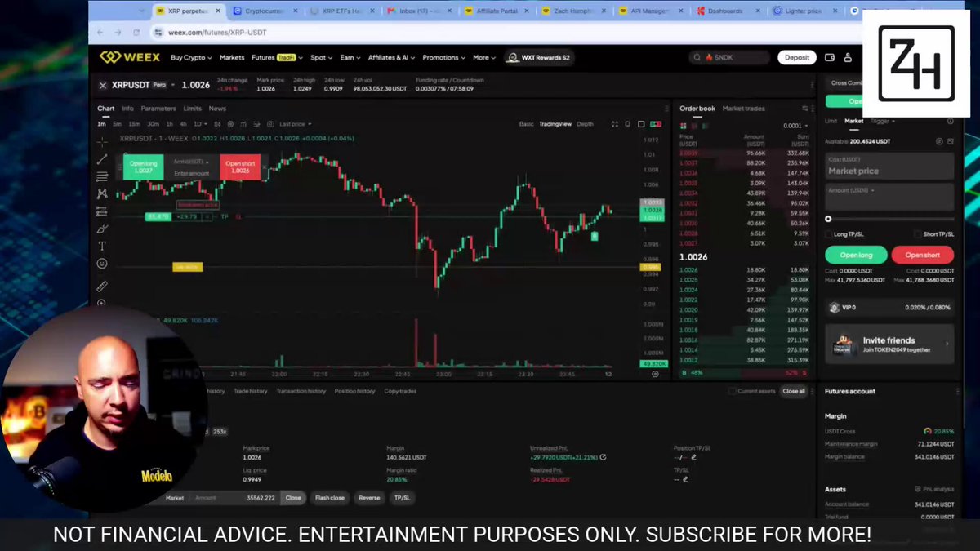The width and height of the screenshot is (980, 551).
Task: Select the trend line drawing tool
Action: [102, 159]
